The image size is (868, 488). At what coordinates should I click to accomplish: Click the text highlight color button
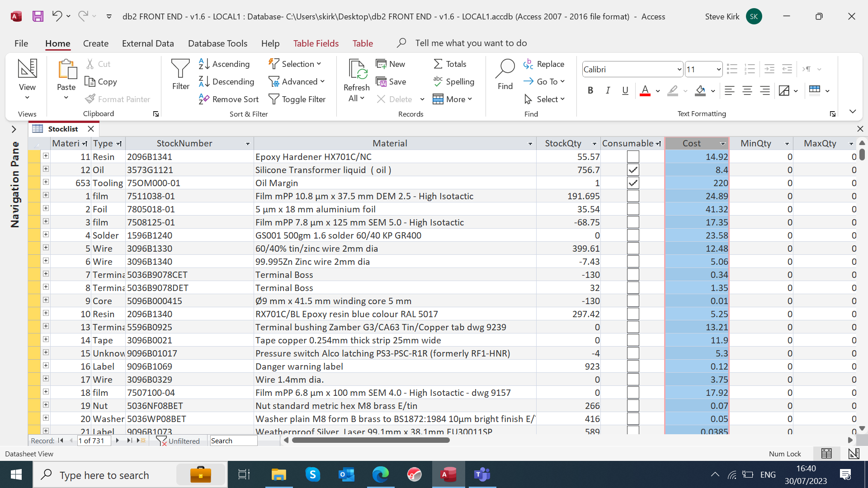pos(673,90)
